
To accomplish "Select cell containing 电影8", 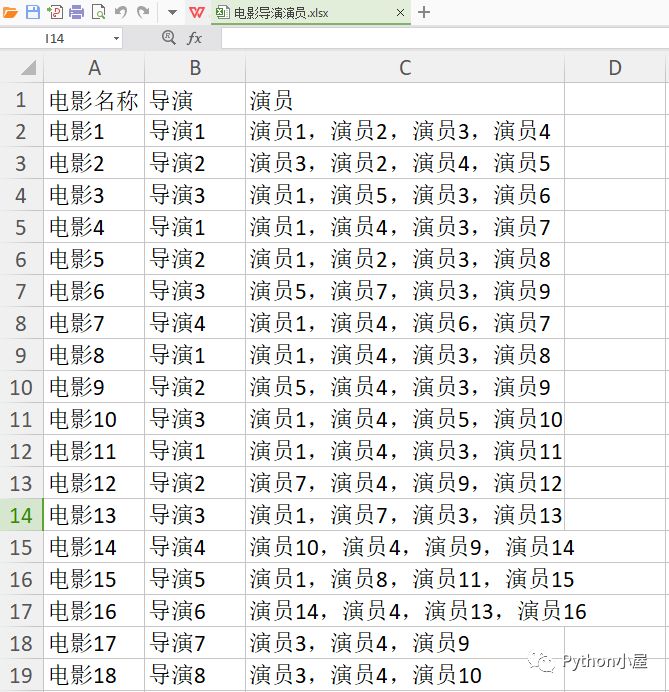I will coord(94,355).
